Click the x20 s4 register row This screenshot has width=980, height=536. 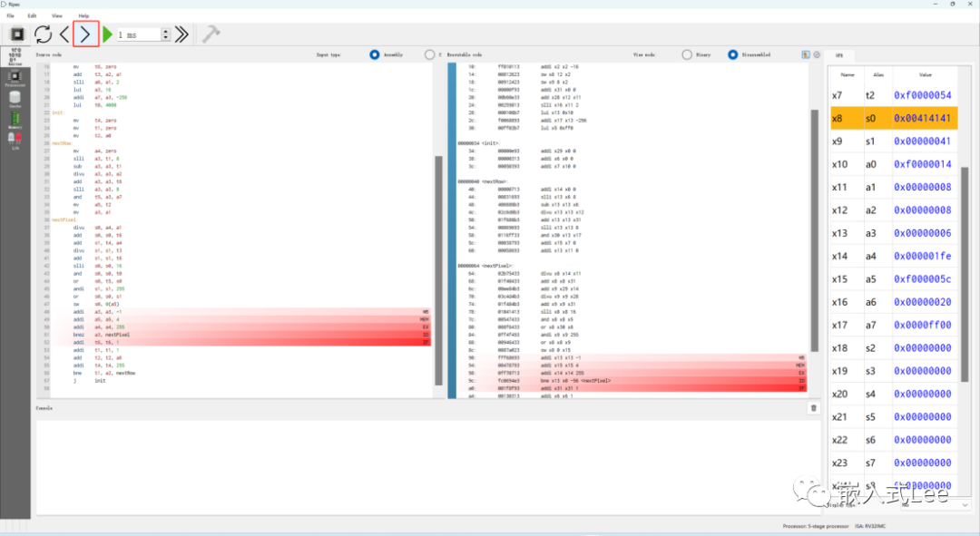894,395
